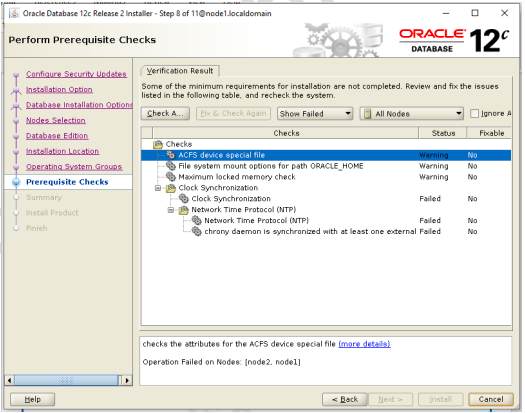Select the Verification Result tab
Screen dimensions: 525x413
pyautogui.click(x=180, y=71)
